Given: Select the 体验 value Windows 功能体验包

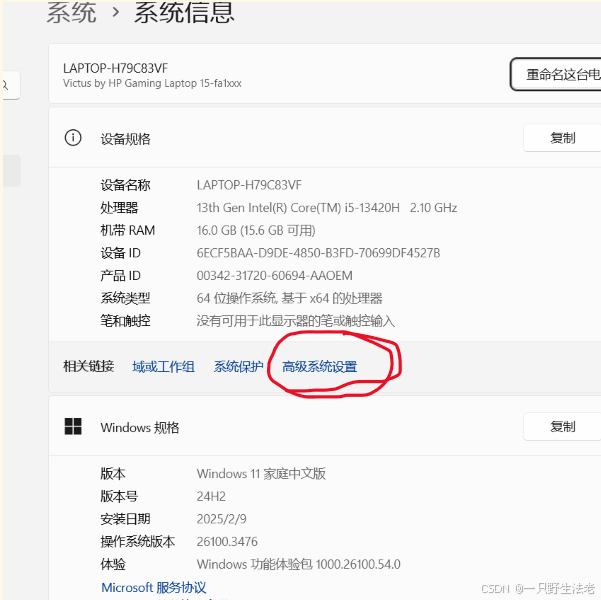Looking at the screenshot, I should 299,564.
